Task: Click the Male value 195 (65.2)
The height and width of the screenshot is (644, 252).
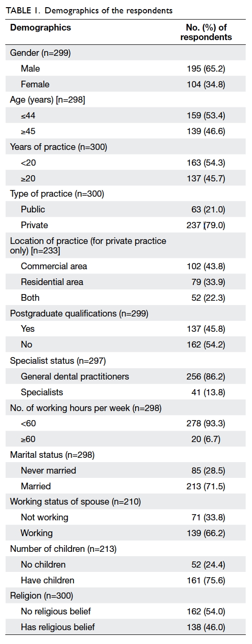Action: pyautogui.click(x=206, y=69)
